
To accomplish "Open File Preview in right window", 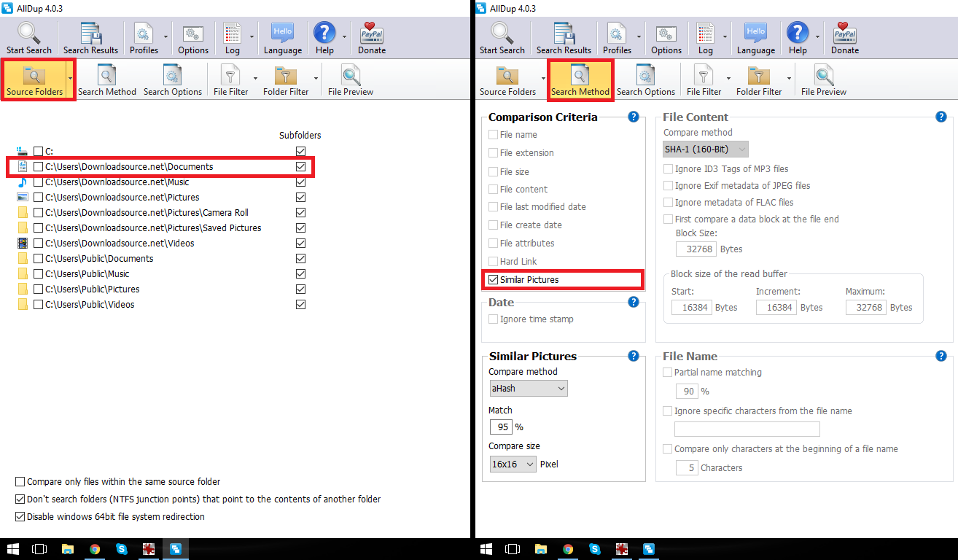I will pos(824,80).
